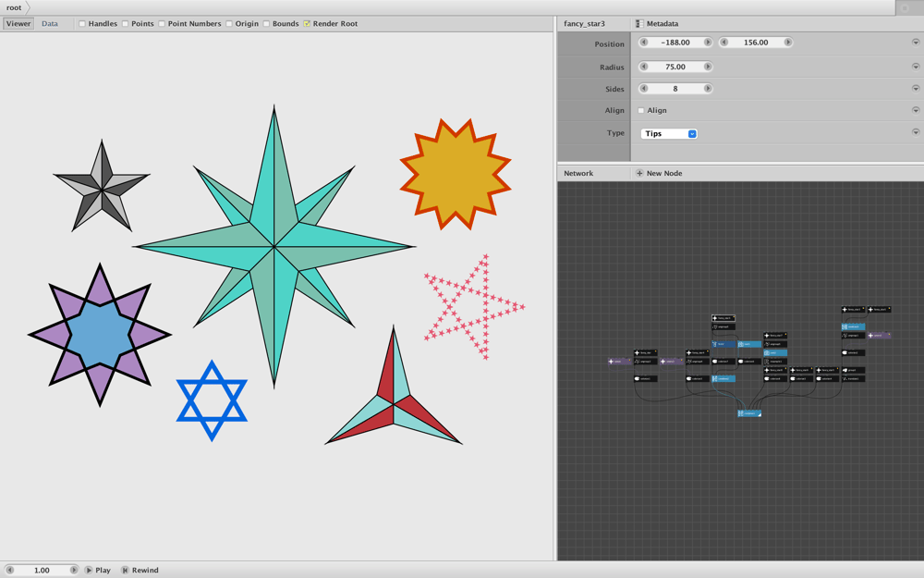
Task: Open the Position row options arrow
Action: 916,43
